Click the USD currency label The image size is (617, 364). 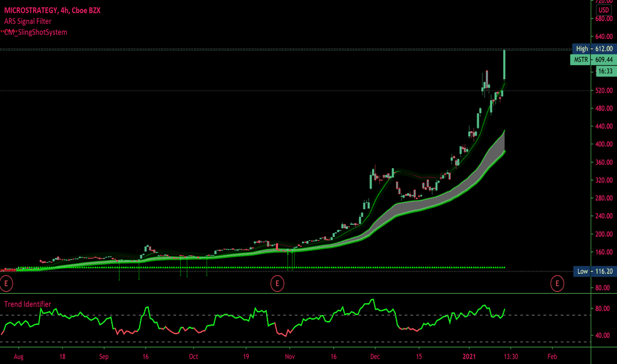[x=604, y=10]
